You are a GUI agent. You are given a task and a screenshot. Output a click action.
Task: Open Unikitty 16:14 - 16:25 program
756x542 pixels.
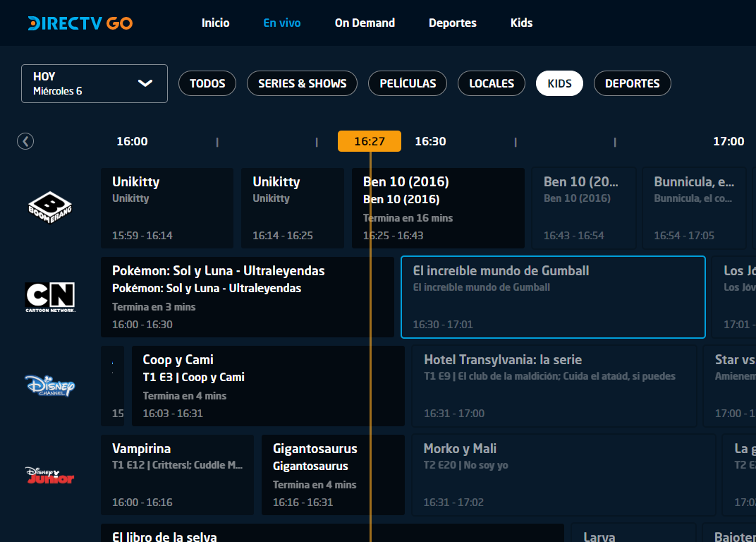pyautogui.click(x=293, y=208)
